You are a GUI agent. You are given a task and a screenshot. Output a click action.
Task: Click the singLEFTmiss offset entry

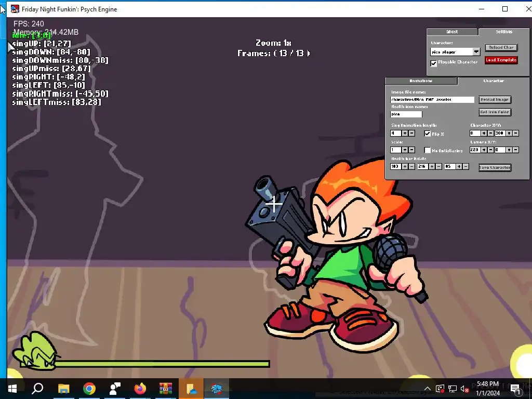pyautogui.click(x=56, y=102)
